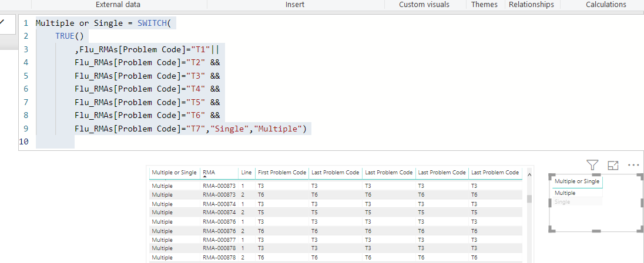The height and width of the screenshot is (263, 644).
Task: Click formula line 1 with SWITCH(
Action: pos(103,23)
